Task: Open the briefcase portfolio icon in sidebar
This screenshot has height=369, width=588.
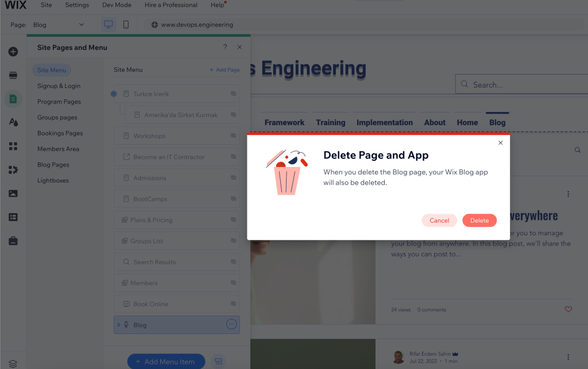Action: point(13,240)
